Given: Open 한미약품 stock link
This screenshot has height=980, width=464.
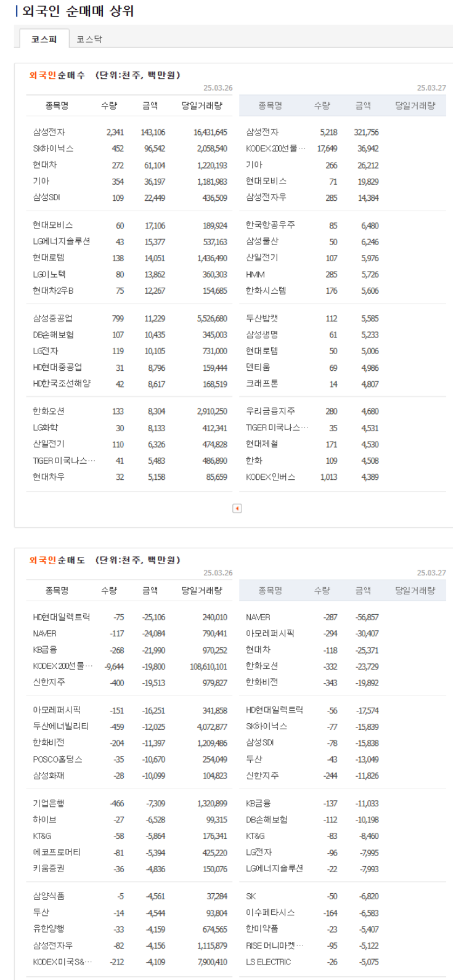Looking at the screenshot, I should (x=262, y=929).
